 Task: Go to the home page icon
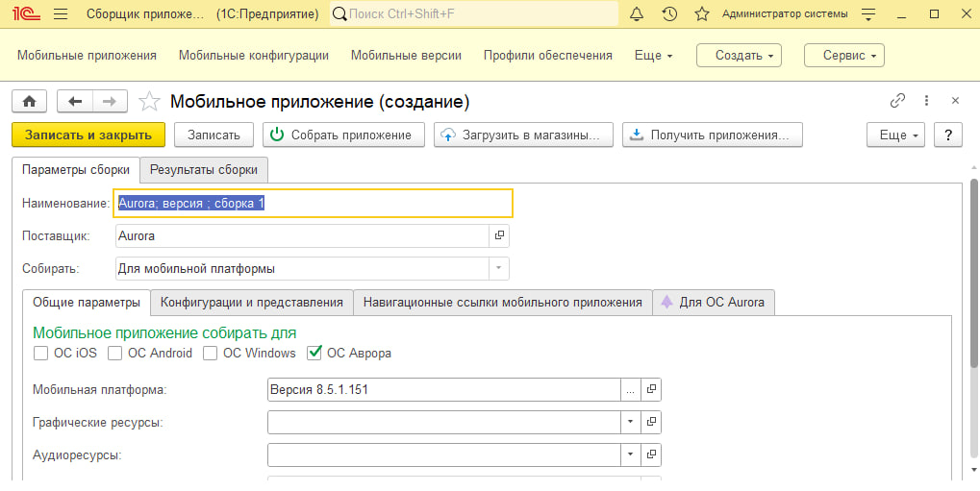[x=29, y=101]
